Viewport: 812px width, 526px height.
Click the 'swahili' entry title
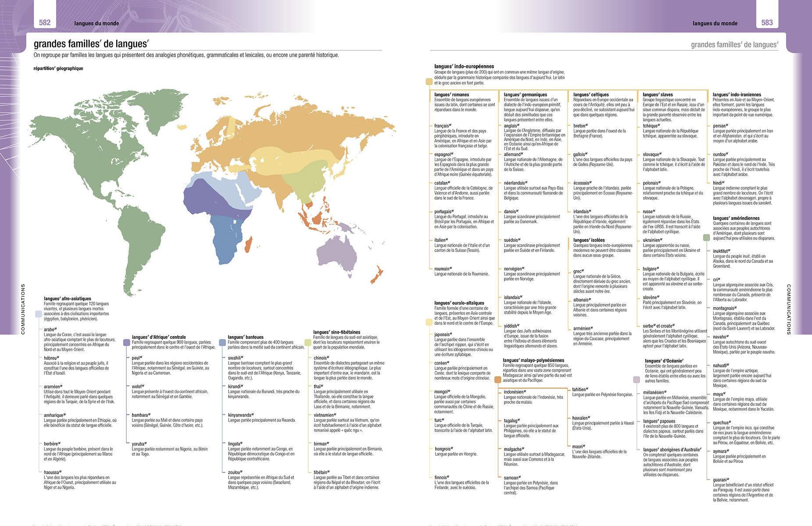(x=235, y=358)
